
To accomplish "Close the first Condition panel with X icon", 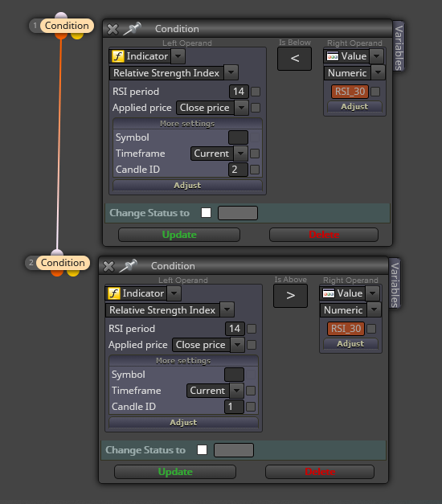I will click(x=113, y=29).
